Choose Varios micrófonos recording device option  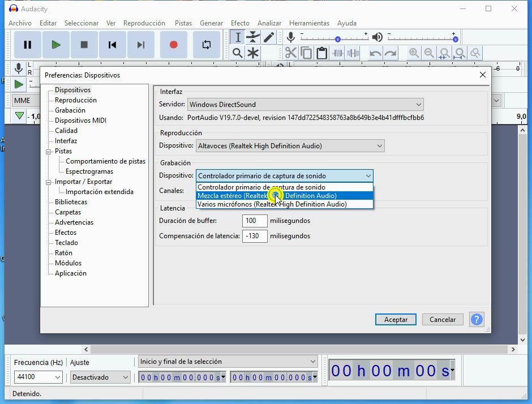point(284,204)
